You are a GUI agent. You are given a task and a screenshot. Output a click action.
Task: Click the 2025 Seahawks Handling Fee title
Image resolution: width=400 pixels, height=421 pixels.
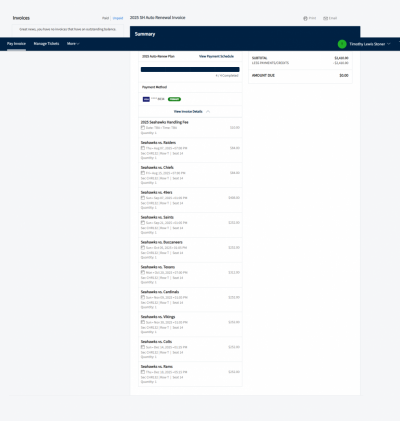164,122
